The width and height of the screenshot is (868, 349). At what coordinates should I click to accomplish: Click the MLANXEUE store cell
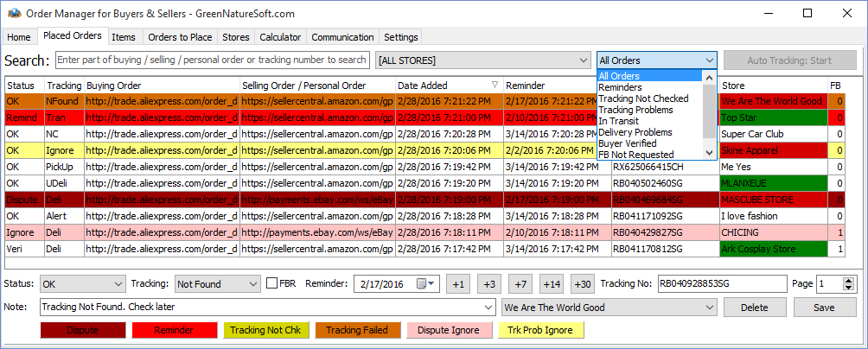(x=774, y=183)
